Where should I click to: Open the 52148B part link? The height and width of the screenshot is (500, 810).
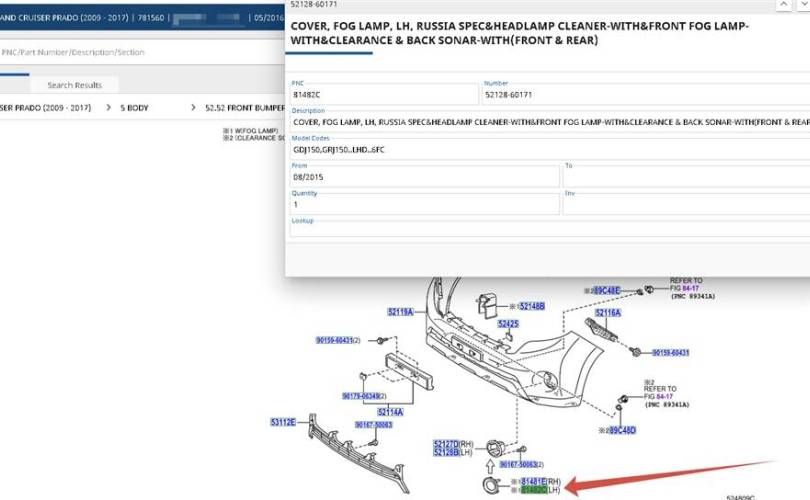click(530, 305)
